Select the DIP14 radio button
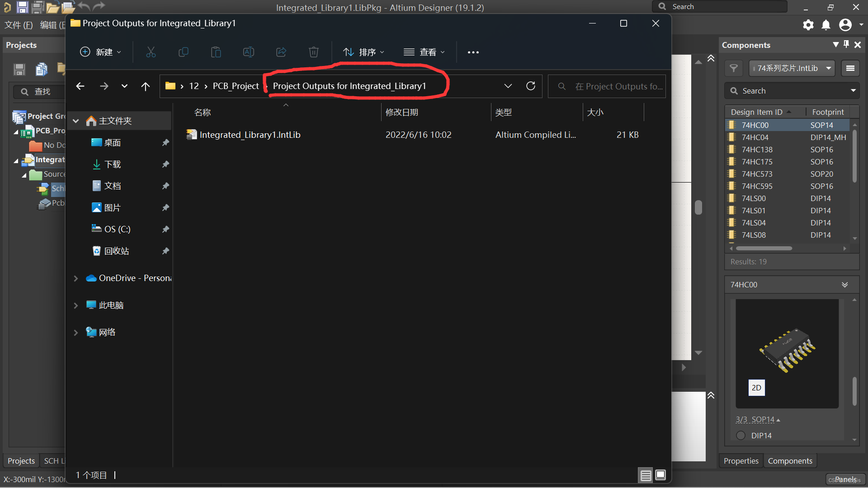868x488 pixels. coord(741,436)
